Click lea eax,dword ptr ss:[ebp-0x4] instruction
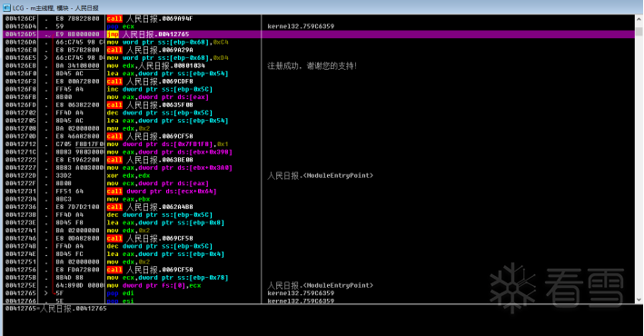 (165, 254)
